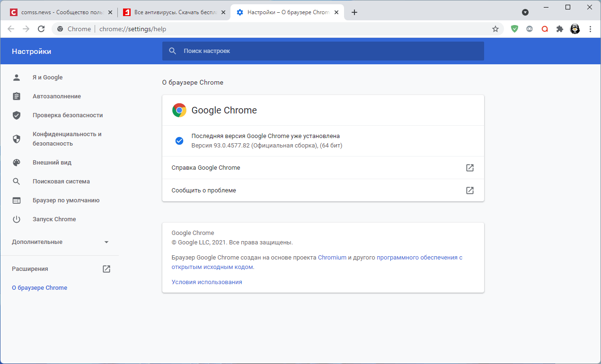Click the Внешний вид palette icon
601x364 pixels.
tap(17, 163)
